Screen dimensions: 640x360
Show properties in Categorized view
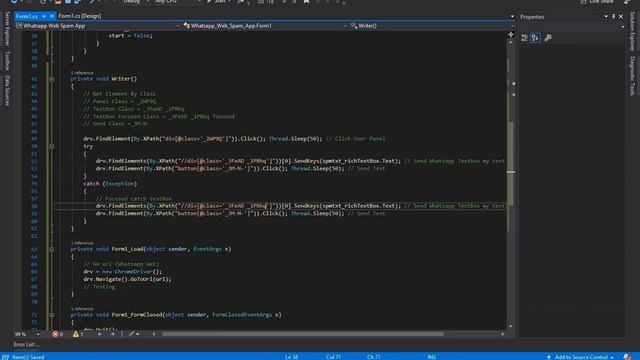(x=525, y=38)
